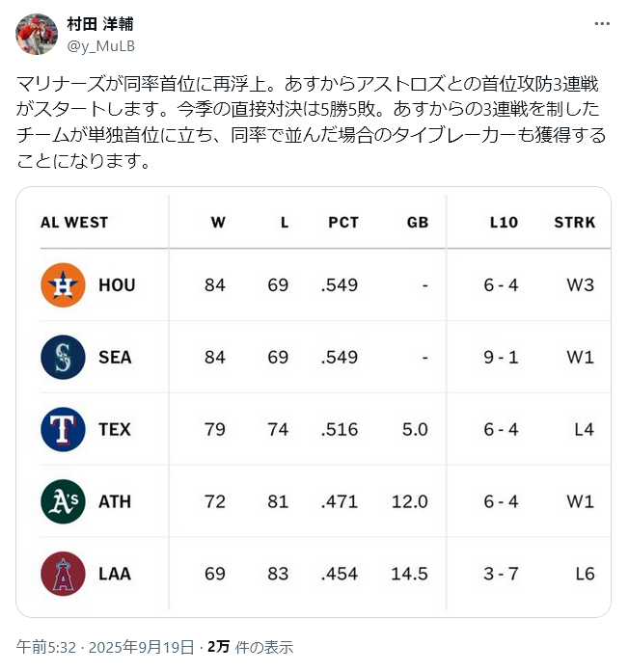Click the author's profile avatar photo
This screenshot has width=629, height=672.
37,35
